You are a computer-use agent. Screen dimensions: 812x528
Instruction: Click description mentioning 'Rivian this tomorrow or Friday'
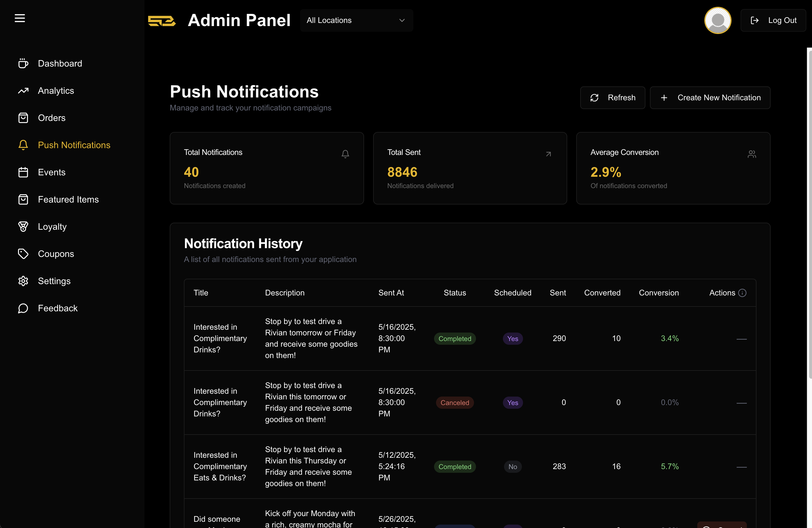pos(309,403)
